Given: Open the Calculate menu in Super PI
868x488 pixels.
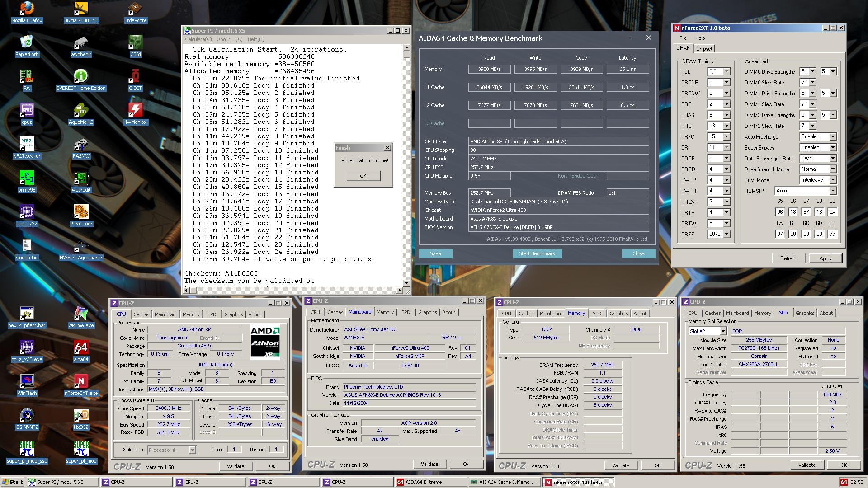Looking at the screenshot, I should coord(198,39).
